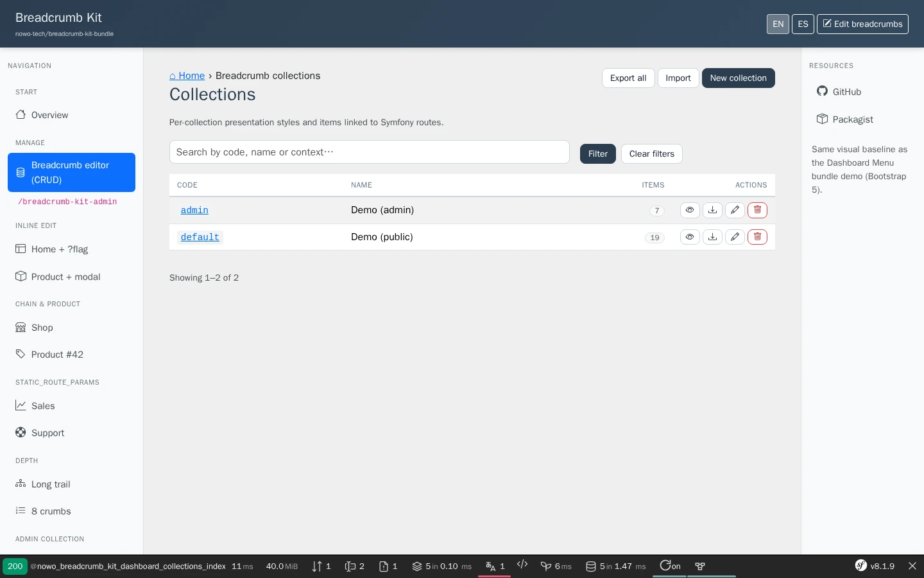Open 40.0 MiB memory panel
The width and height of the screenshot is (924, 578).
point(282,566)
